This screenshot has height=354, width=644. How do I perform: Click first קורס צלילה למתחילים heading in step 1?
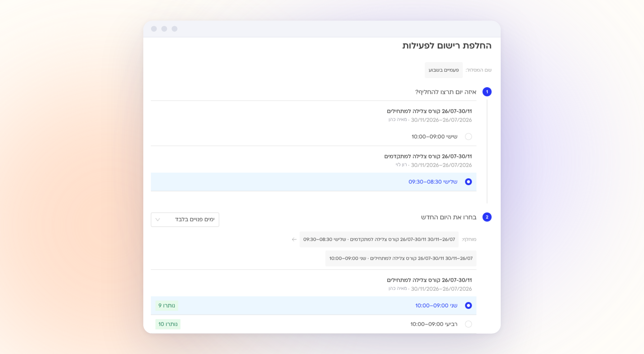(429, 111)
